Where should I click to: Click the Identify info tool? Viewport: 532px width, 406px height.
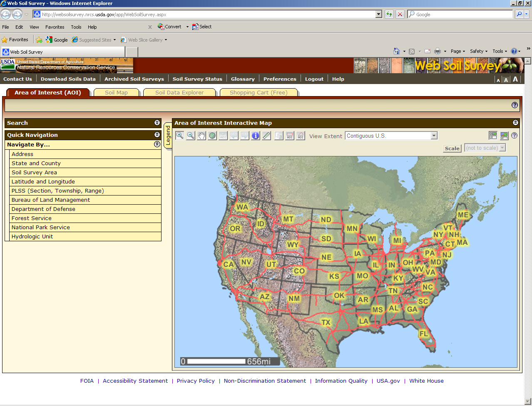tap(256, 136)
